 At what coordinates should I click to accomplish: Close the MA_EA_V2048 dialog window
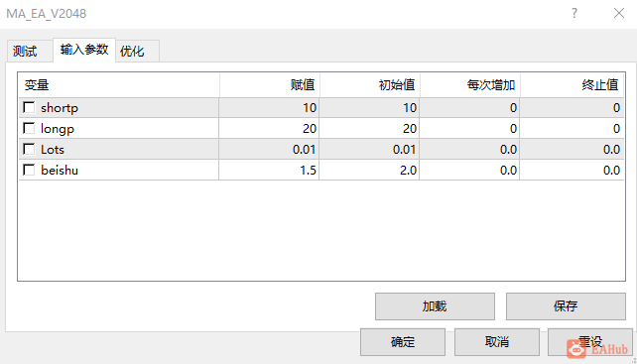coord(619,14)
